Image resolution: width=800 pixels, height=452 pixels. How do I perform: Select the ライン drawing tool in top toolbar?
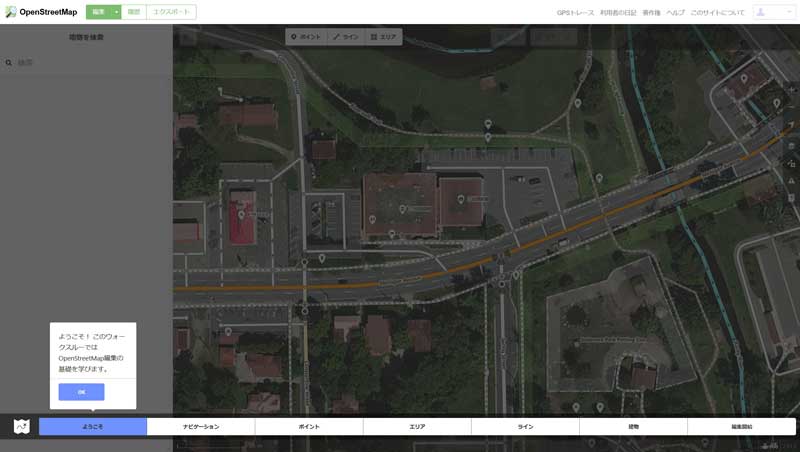[x=345, y=36]
